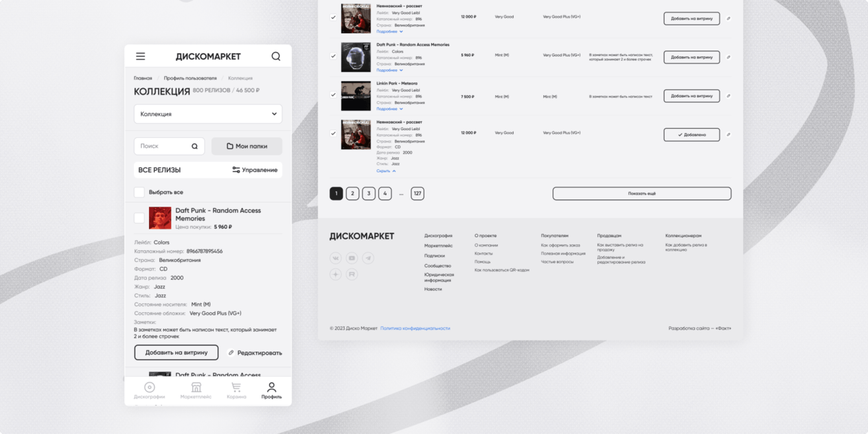868x434 pixels.
Task: Click ДИСКОМАРКЕТ logo in desktop footer
Action: (x=361, y=236)
